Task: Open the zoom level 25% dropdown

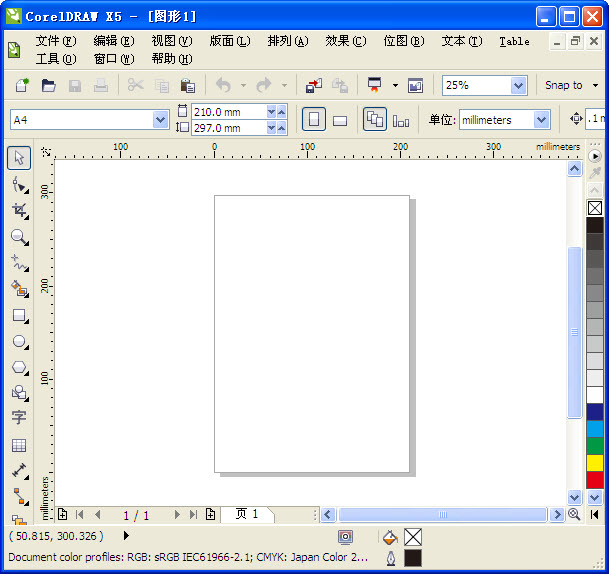Action: 518,86
